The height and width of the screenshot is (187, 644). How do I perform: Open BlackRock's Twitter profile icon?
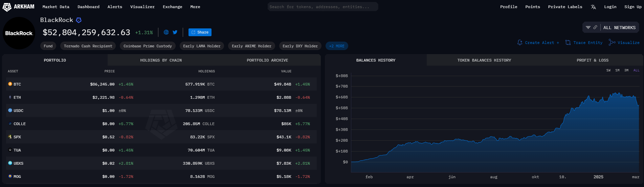(x=175, y=32)
